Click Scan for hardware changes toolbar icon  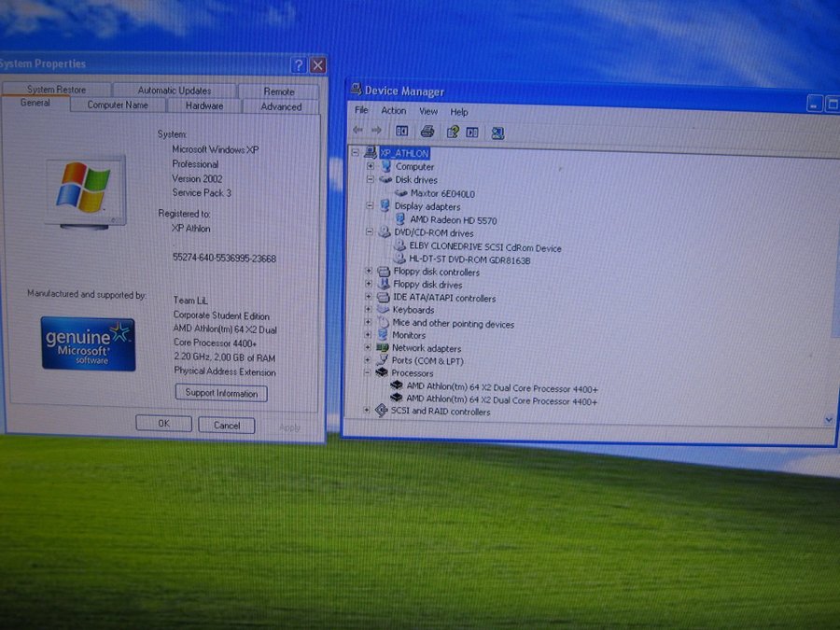pyautogui.click(x=497, y=133)
